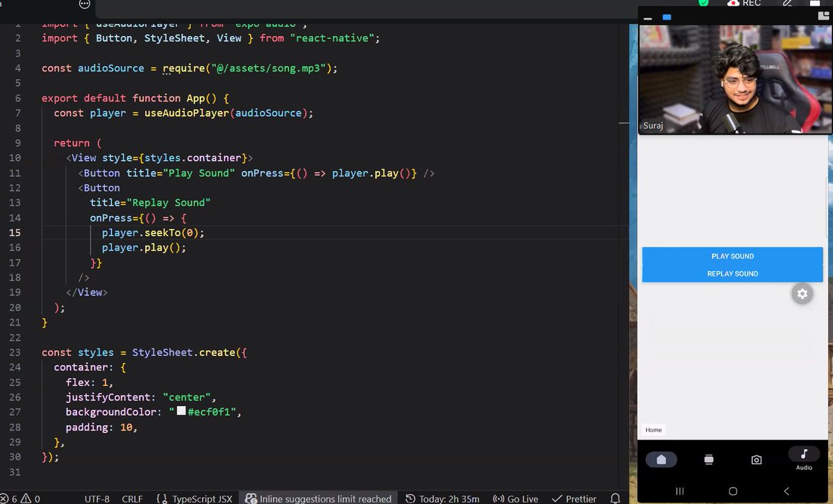Open the errors and warnings count in the status bar
833x504 pixels.
point(22,498)
